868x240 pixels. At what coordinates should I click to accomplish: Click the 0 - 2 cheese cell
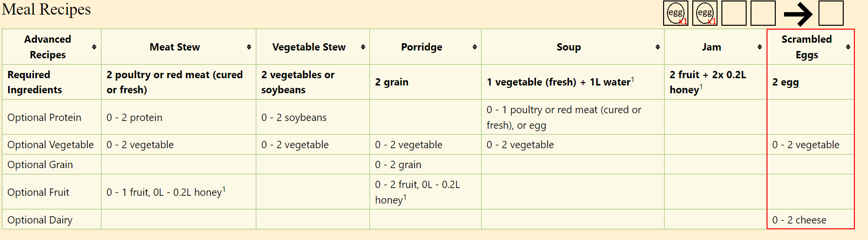(799, 220)
